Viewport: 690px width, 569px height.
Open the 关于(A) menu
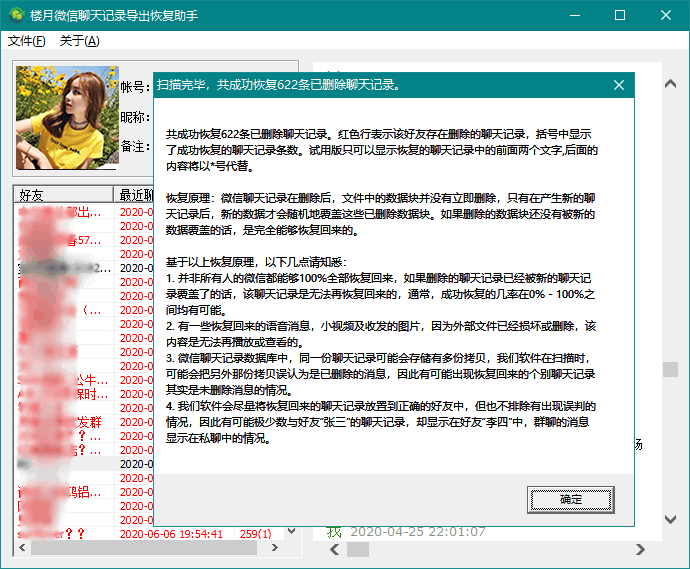click(79, 41)
